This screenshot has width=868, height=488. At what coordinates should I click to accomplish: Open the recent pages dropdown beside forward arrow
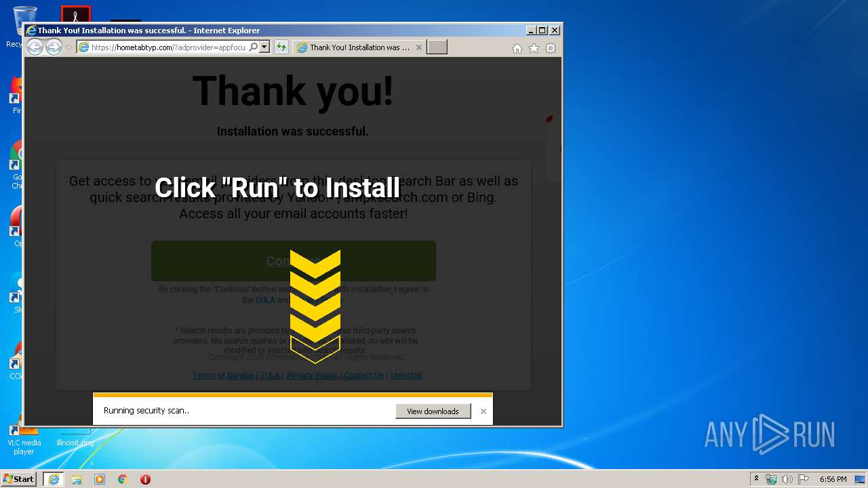[68, 47]
